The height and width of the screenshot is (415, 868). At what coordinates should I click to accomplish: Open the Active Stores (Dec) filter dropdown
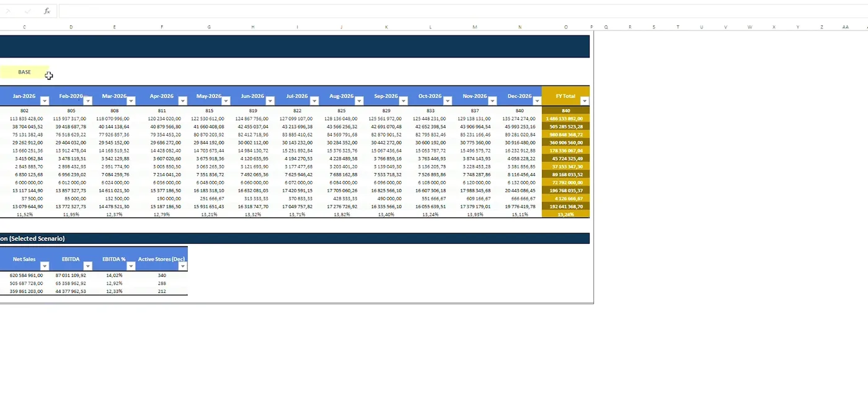182,266
